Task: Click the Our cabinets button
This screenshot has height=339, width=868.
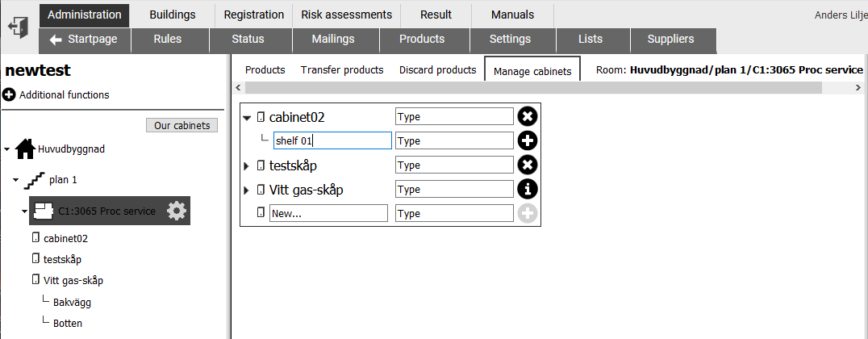Action: click(x=182, y=126)
